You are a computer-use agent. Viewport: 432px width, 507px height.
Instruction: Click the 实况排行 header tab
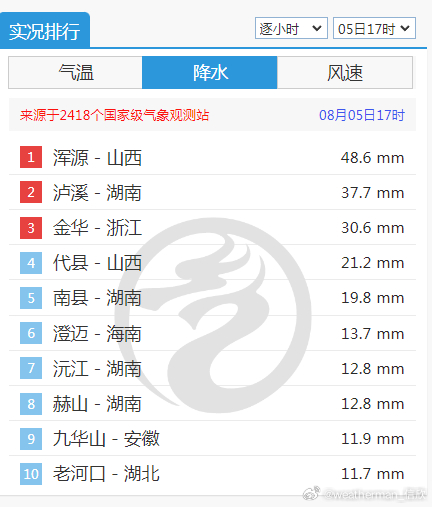[45, 31]
